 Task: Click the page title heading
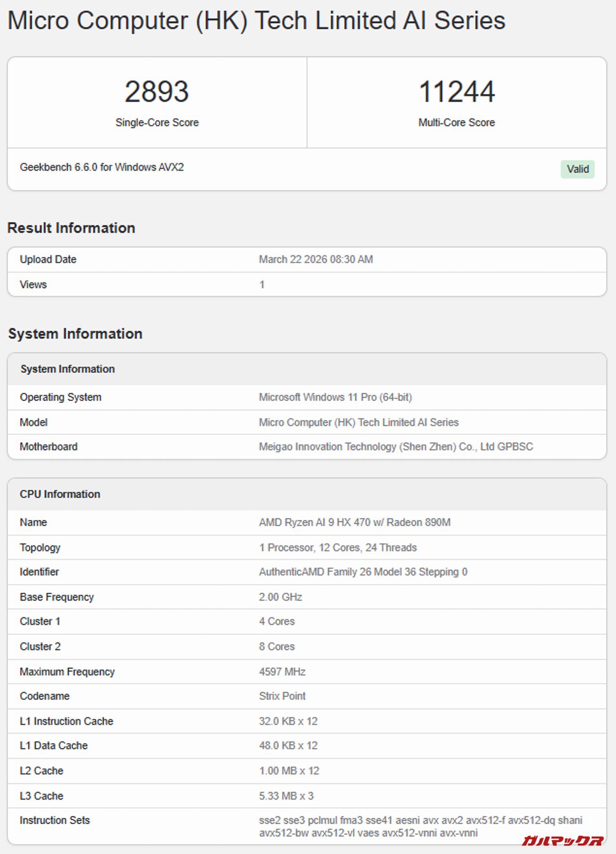point(257,21)
